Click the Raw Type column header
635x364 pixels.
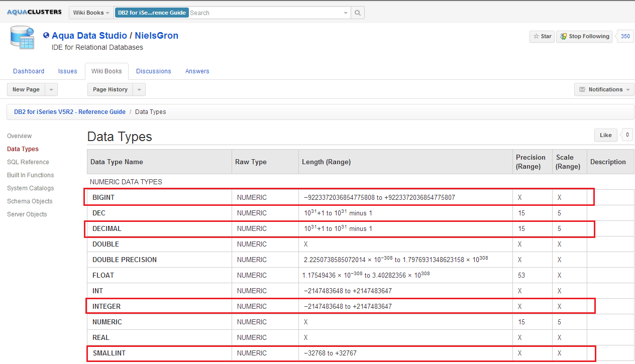coord(265,162)
